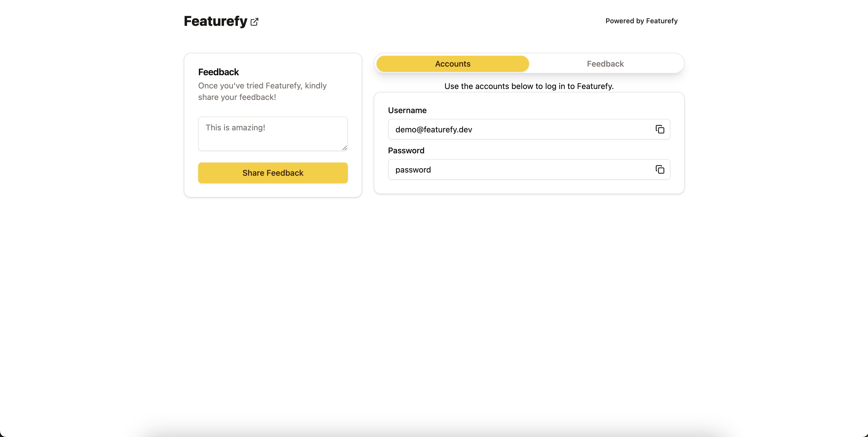The width and height of the screenshot is (868, 437).
Task: Open Featurefy external link icon
Action: pyautogui.click(x=254, y=22)
